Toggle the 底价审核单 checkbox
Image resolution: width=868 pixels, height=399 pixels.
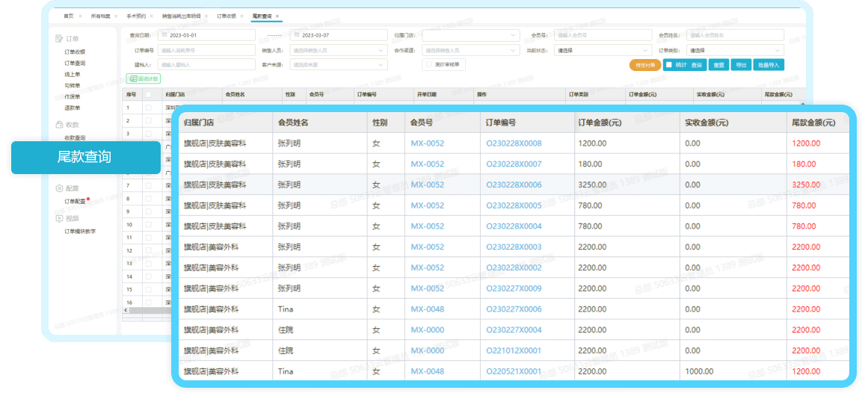tap(429, 64)
